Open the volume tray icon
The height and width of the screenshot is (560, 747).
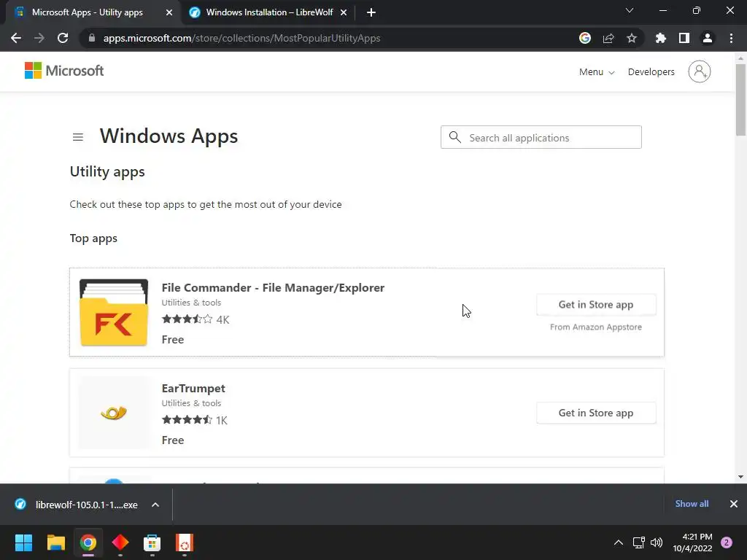point(657,542)
